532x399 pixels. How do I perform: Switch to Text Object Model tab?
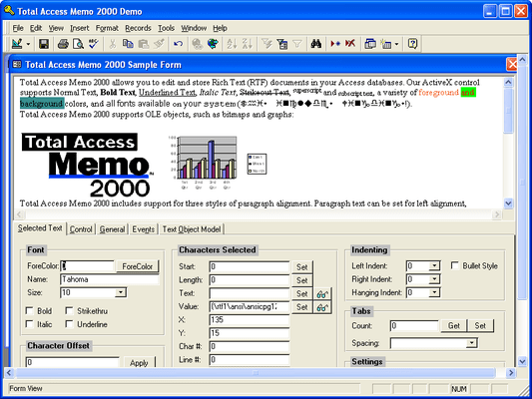pos(192,229)
